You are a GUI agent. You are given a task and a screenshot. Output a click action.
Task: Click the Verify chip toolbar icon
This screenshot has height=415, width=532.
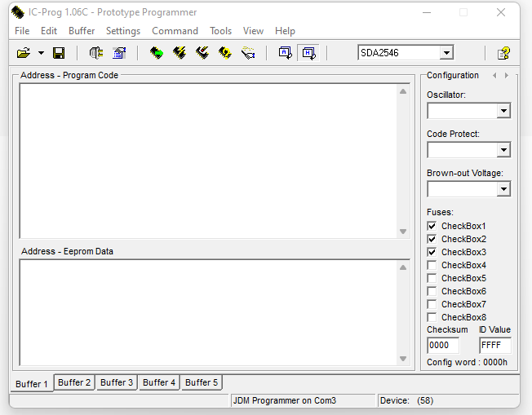[225, 53]
